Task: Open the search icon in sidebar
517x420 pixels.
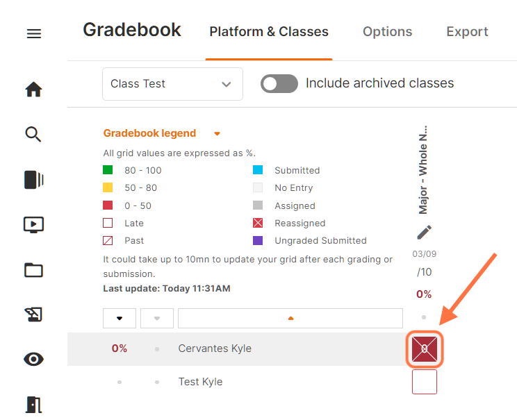Action: [x=33, y=134]
